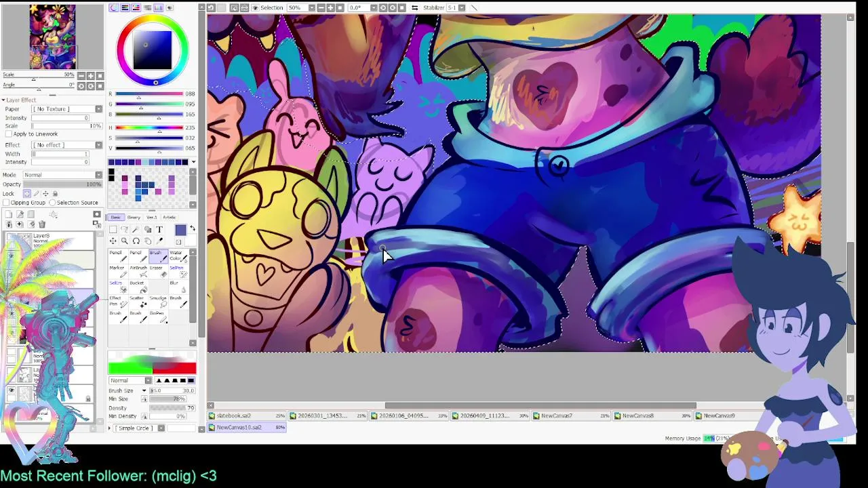Select the Move tool
The width and height of the screenshot is (868, 488).
tap(113, 241)
